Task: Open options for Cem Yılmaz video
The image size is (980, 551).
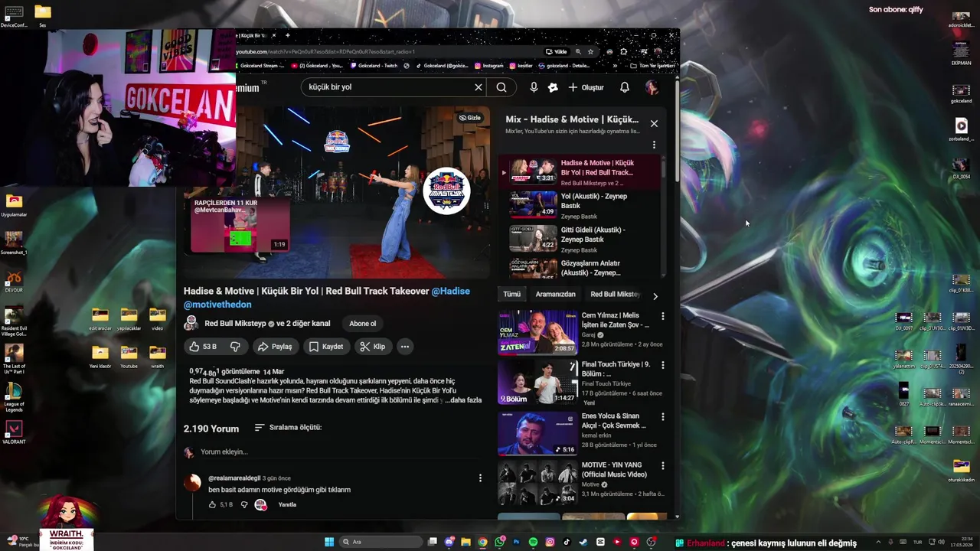Action: [663, 316]
